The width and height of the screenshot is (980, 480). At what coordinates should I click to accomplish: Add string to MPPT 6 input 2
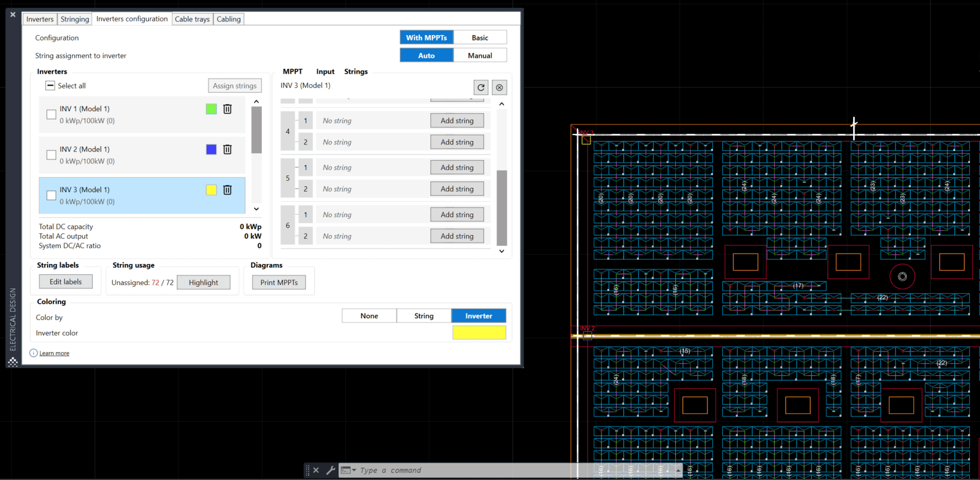[x=457, y=236]
